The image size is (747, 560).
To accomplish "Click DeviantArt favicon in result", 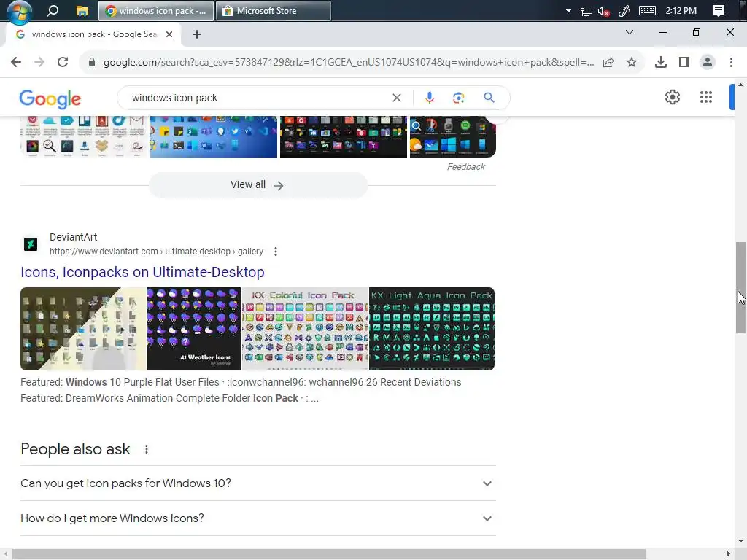I will (31, 244).
